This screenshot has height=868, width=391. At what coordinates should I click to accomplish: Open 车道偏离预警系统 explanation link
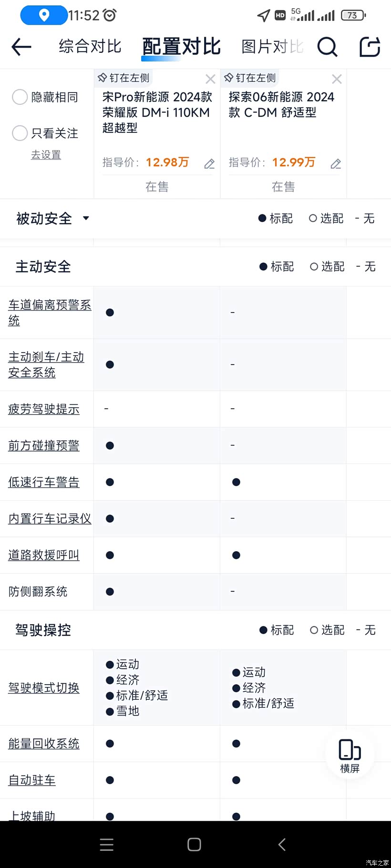pos(50,313)
